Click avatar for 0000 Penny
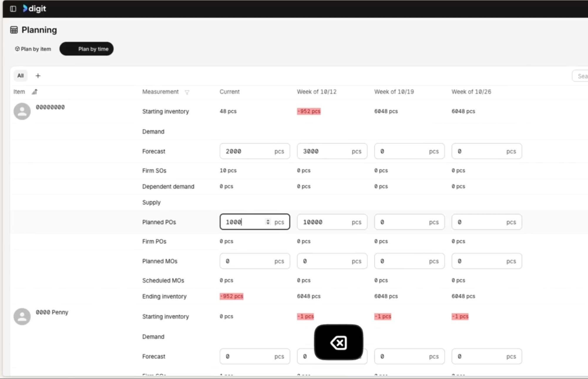 coord(22,316)
